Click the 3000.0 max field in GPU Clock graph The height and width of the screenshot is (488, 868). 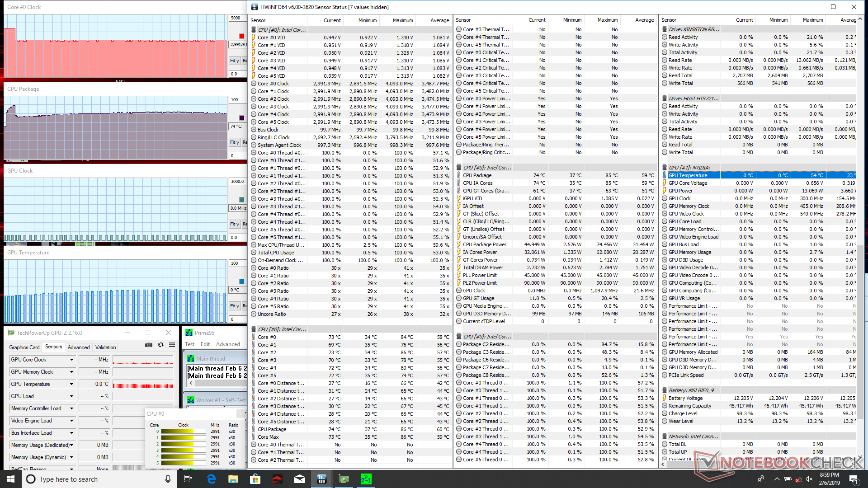point(237,182)
